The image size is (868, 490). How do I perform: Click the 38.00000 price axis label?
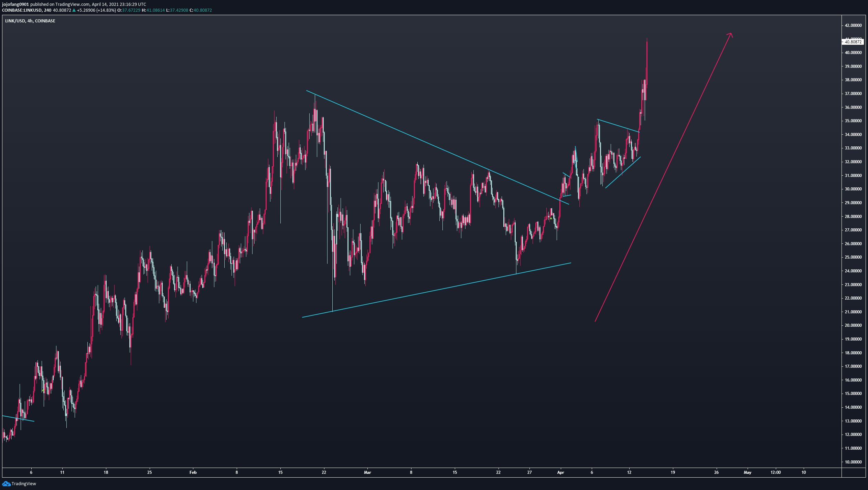point(853,80)
